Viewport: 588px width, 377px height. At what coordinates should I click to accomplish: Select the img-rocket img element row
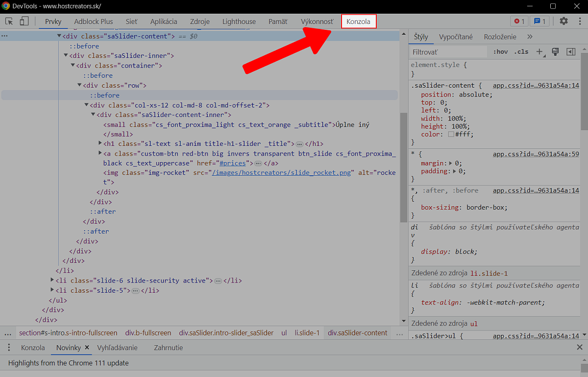(x=249, y=177)
